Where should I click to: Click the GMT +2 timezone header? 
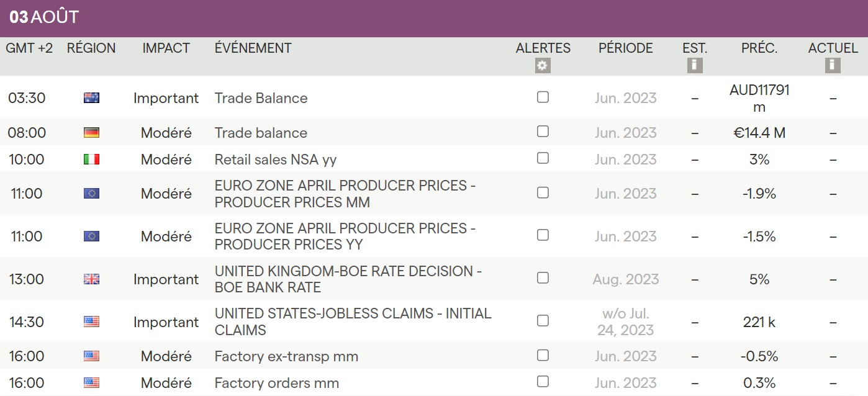click(29, 48)
